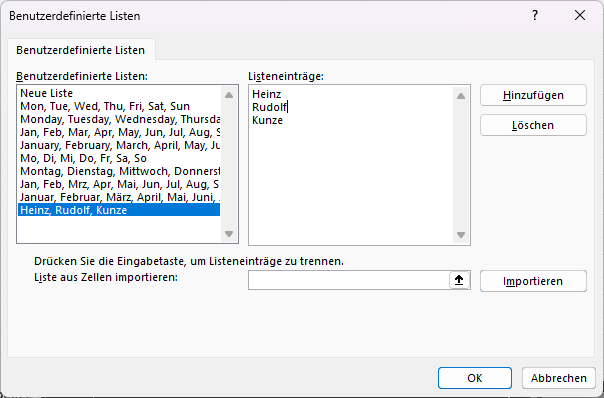The image size is (604, 398).
Task: Select the 'Mo, Di, Mi, Do' list
Action: click(x=119, y=158)
